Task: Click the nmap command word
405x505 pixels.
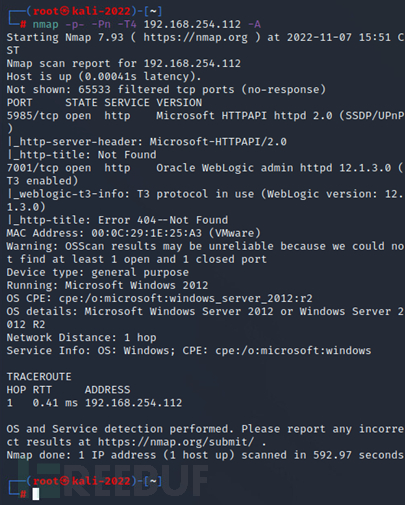Action: [x=46, y=25]
